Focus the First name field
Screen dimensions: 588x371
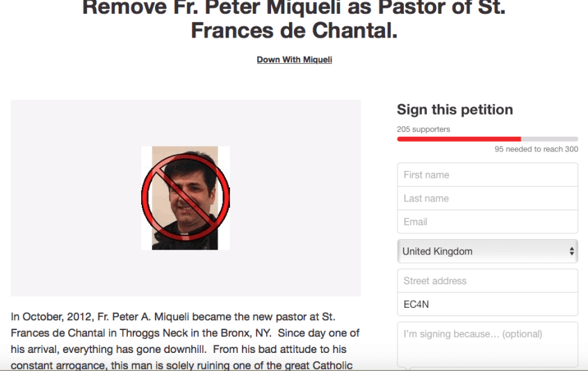(x=487, y=175)
